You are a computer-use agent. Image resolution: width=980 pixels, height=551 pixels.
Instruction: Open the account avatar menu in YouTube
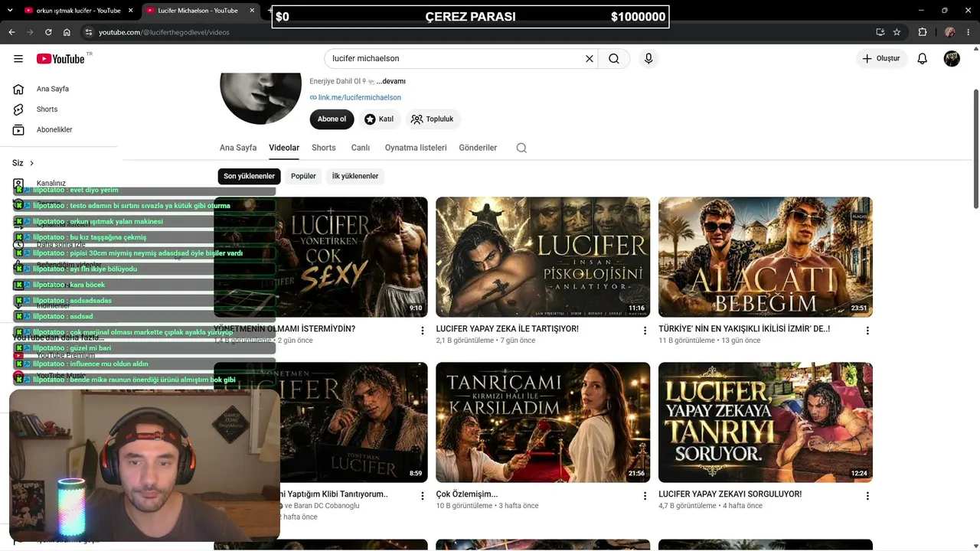(952, 59)
